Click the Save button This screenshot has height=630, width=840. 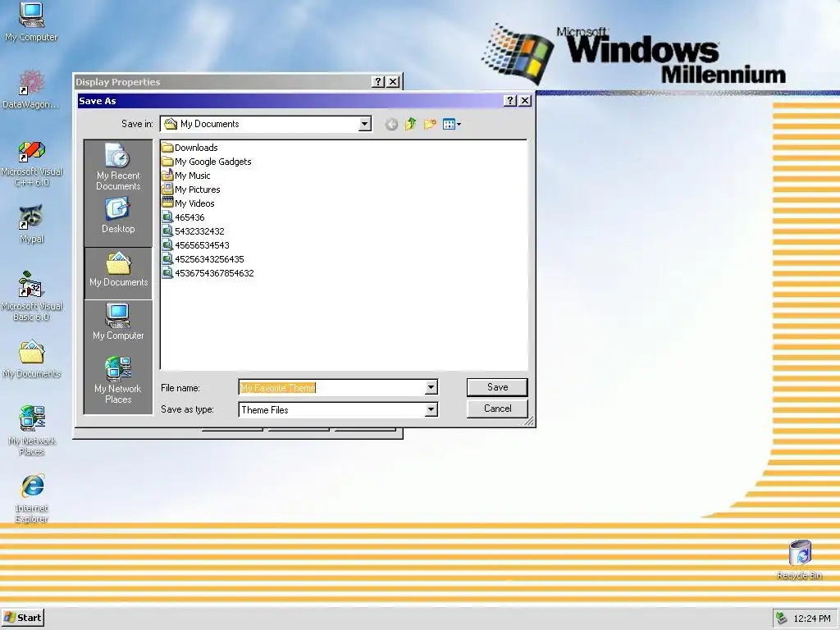click(x=497, y=387)
